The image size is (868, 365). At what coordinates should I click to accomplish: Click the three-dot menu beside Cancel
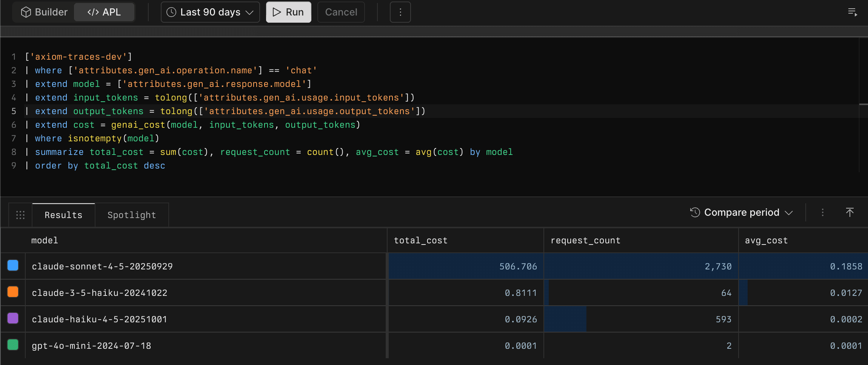pos(400,12)
